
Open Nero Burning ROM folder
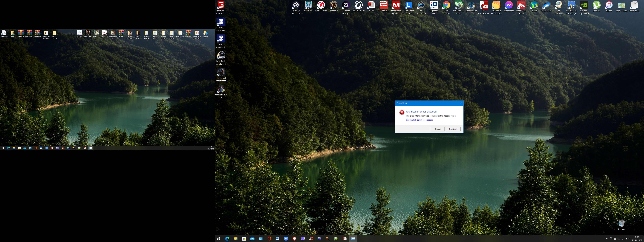coord(197,35)
